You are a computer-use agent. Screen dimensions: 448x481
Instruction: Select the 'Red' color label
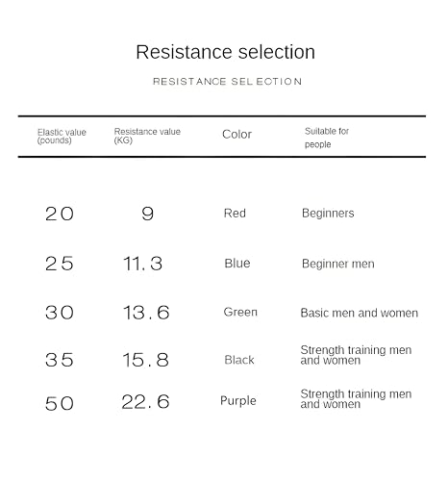coord(235,214)
